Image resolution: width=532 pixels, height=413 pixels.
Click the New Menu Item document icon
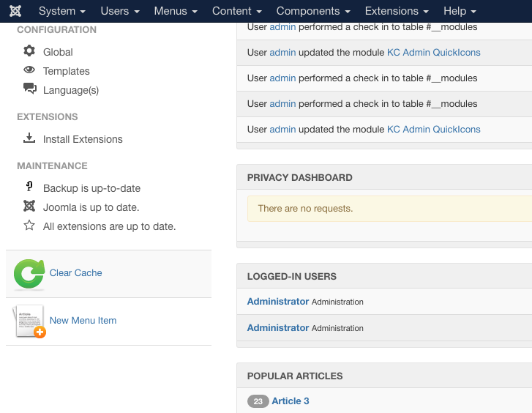pyautogui.click(x=29, y=321)
